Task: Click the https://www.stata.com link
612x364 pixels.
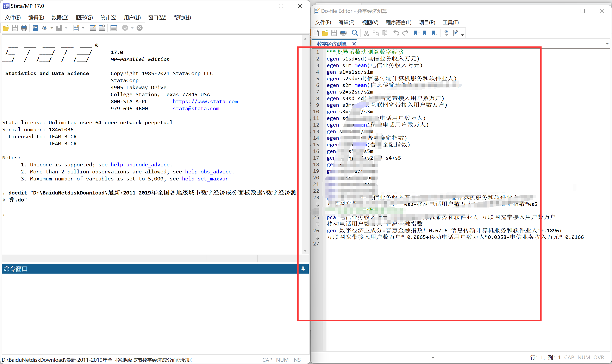Action: tap(205, 102)
